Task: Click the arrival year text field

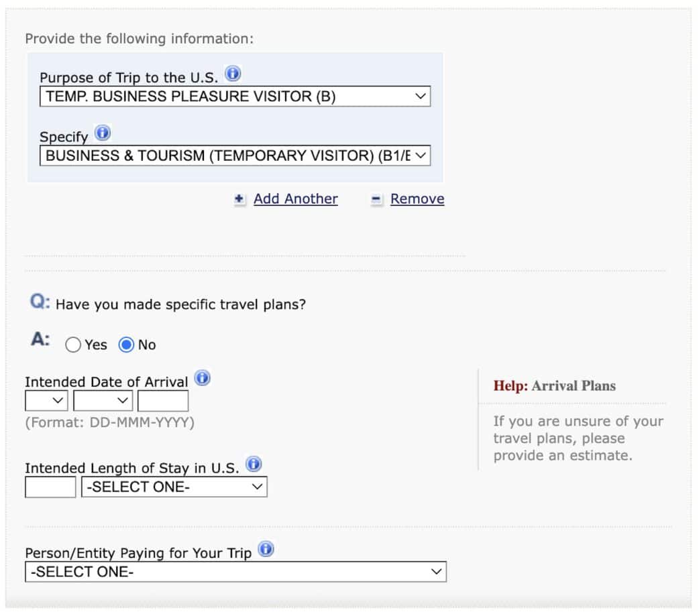Action: click(163, 401)
